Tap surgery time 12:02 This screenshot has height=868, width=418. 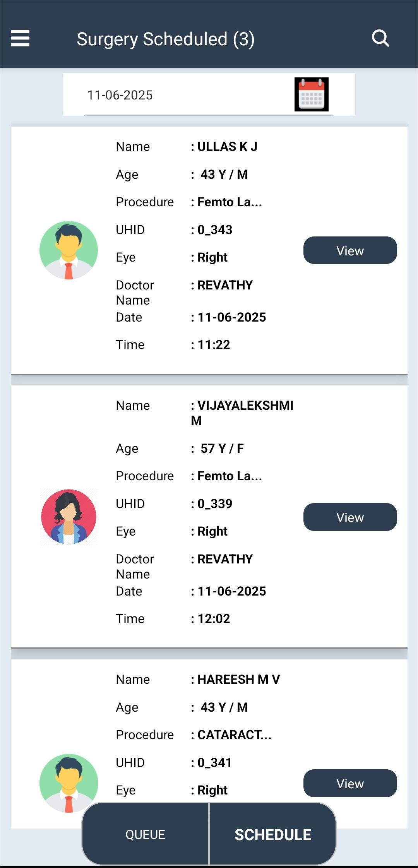[x=214, y=619]
